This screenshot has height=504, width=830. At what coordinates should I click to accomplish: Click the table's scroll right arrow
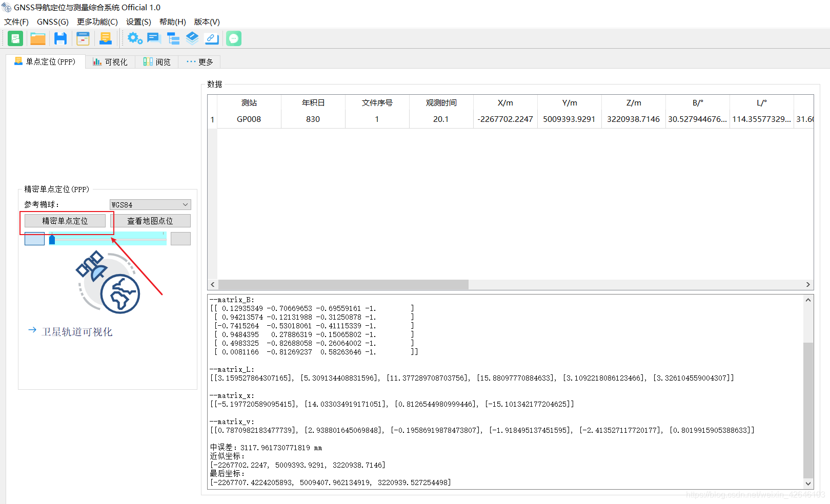tap(808, 284)
